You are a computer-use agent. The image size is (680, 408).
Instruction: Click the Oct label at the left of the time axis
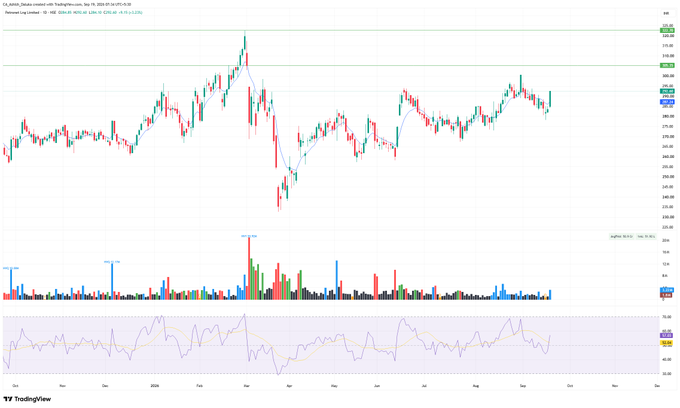[x=15, y=385]
